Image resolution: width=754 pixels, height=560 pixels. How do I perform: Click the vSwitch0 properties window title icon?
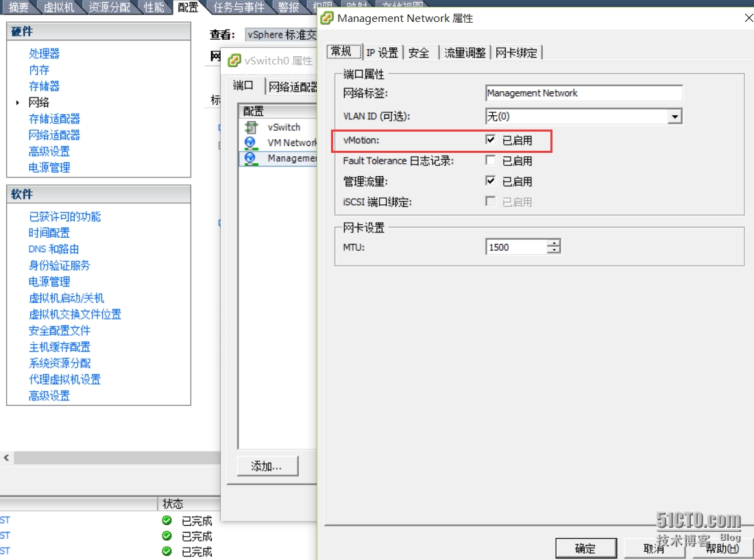click(x=234, y=60)
